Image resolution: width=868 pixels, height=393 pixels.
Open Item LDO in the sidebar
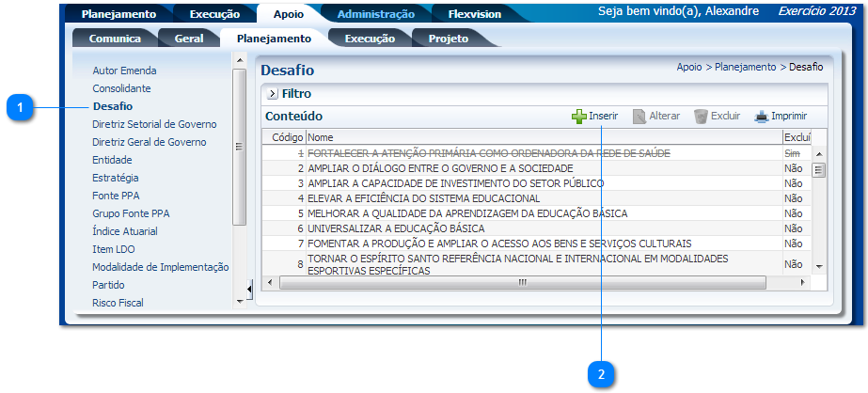(x=114, y=249)
